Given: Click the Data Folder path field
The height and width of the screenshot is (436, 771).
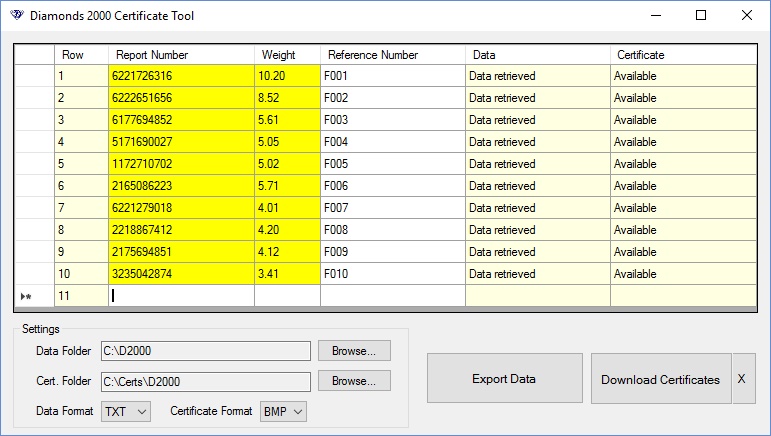Looking at the screenshot, I should pyautogui.click(x=206, y=351).
